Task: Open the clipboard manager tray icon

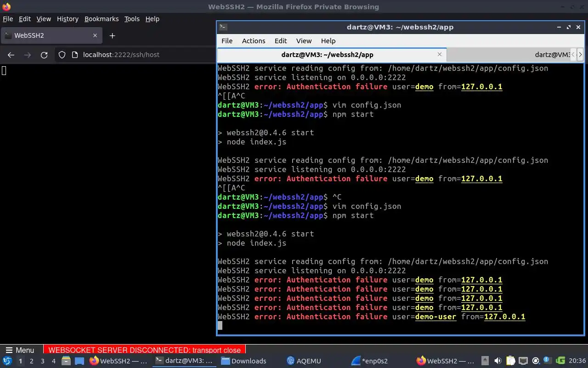Action: (x=510, y=361)
